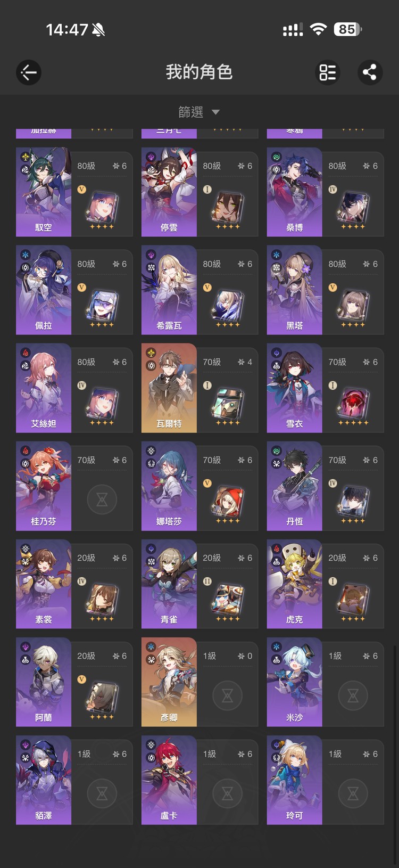Image resolution: width=399 pixels, height=868 pixels.
Task: Tap empty light cone slot for 米沙
Action: coord(353,695)
